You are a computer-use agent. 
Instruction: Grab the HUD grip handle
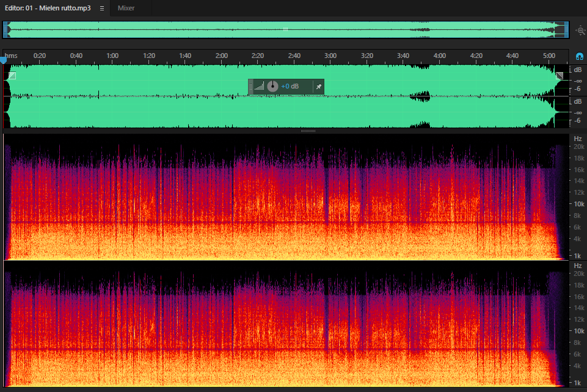point(251,87)
